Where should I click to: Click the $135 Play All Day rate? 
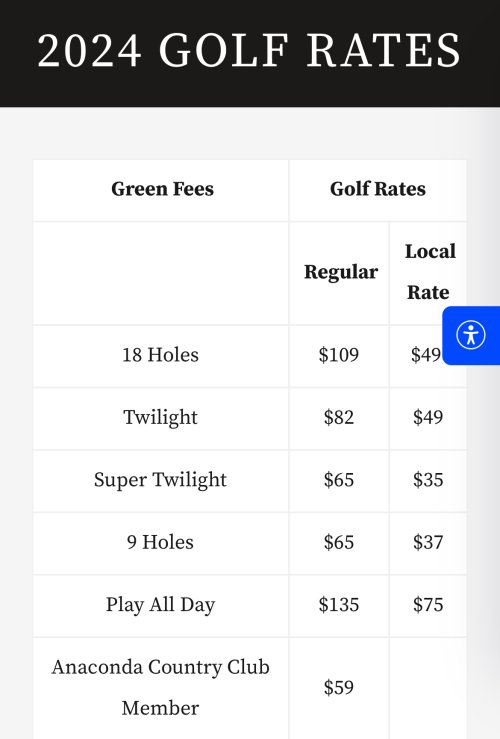(338, 605)
